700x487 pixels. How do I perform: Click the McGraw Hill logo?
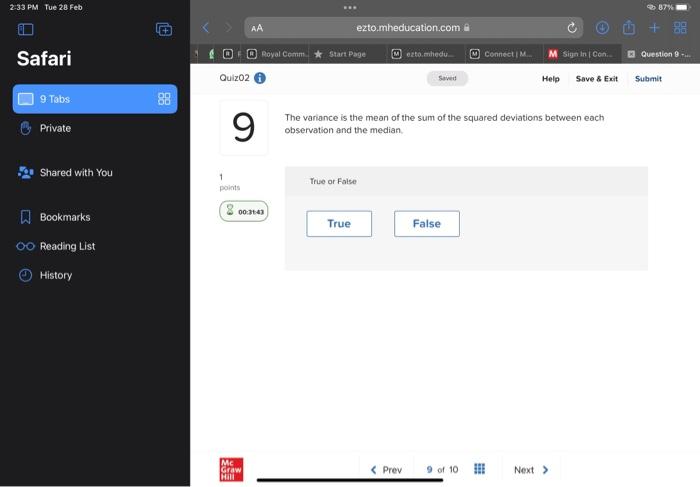point(231,470)
